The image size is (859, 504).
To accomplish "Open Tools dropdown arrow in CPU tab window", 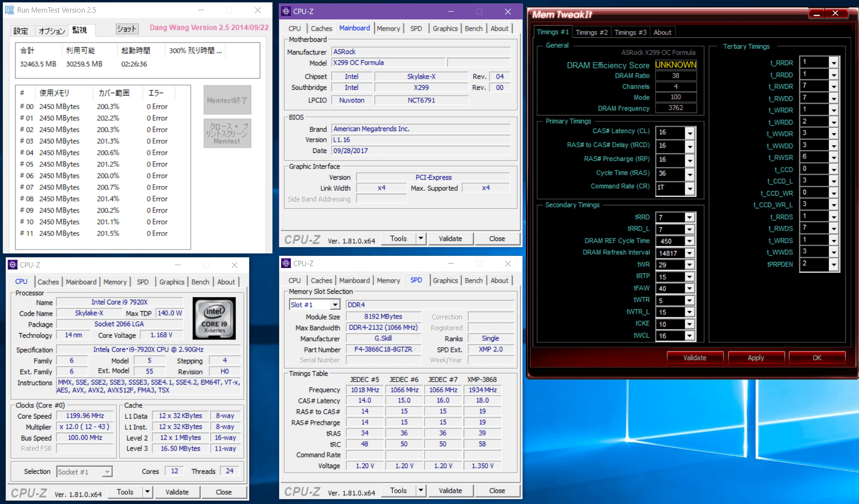I will (x=148, y=492).
